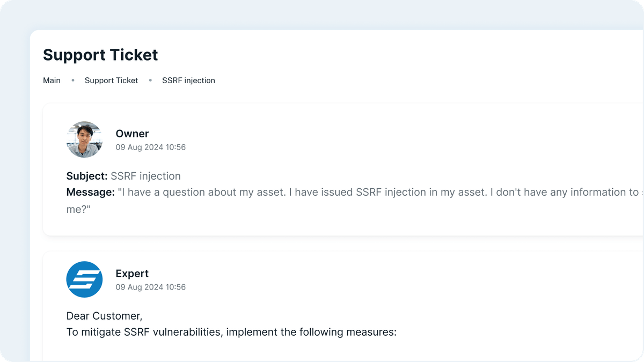The height and width of the screenshot is (362, 644).
Task: Click the bold Message label
Action: [x=90, y=192]
